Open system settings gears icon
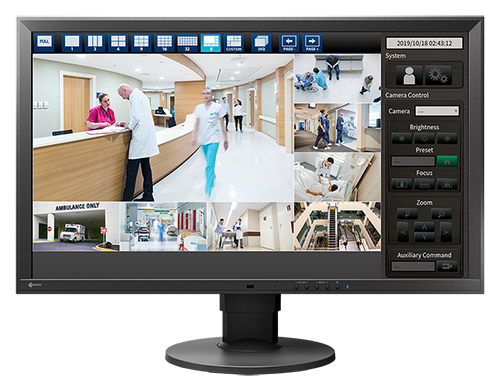 pos(438,75)
